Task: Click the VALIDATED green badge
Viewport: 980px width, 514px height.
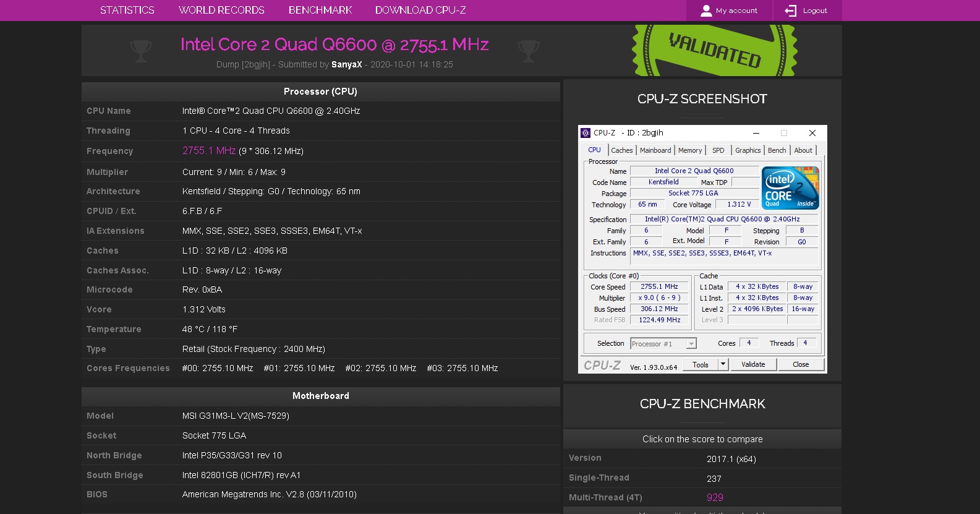Action: coord(714,50)
